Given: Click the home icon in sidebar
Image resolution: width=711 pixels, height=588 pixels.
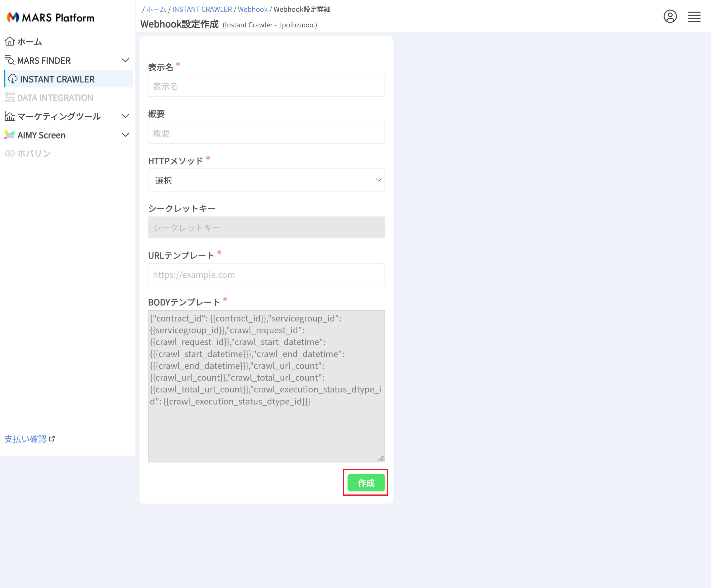Looking at the screenshot, I should point(10,41).
